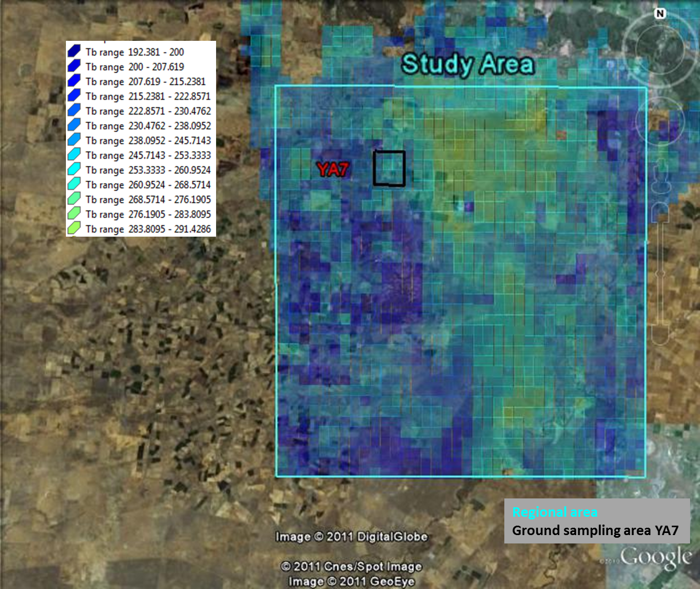Click 'Ground sampling area YA7' legend text
Image resolution: width=700 pixels, height=589 pixels.
595,530
